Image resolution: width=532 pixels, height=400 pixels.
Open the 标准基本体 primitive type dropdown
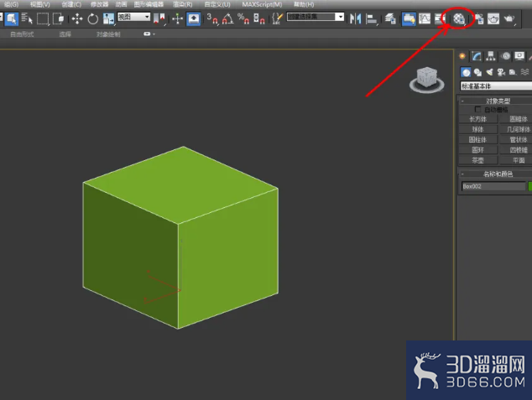[x=496, y=86]
